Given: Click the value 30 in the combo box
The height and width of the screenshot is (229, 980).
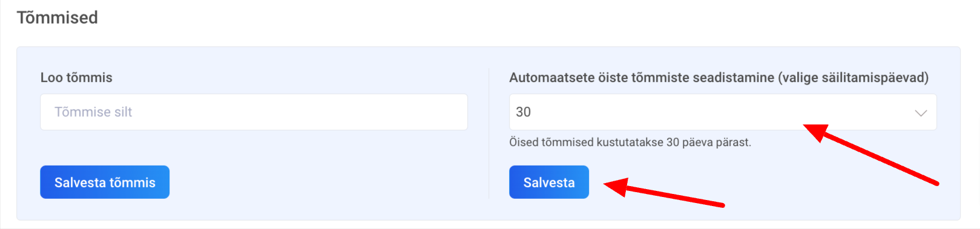Looking at the screenshot, I should pos(523,112).
